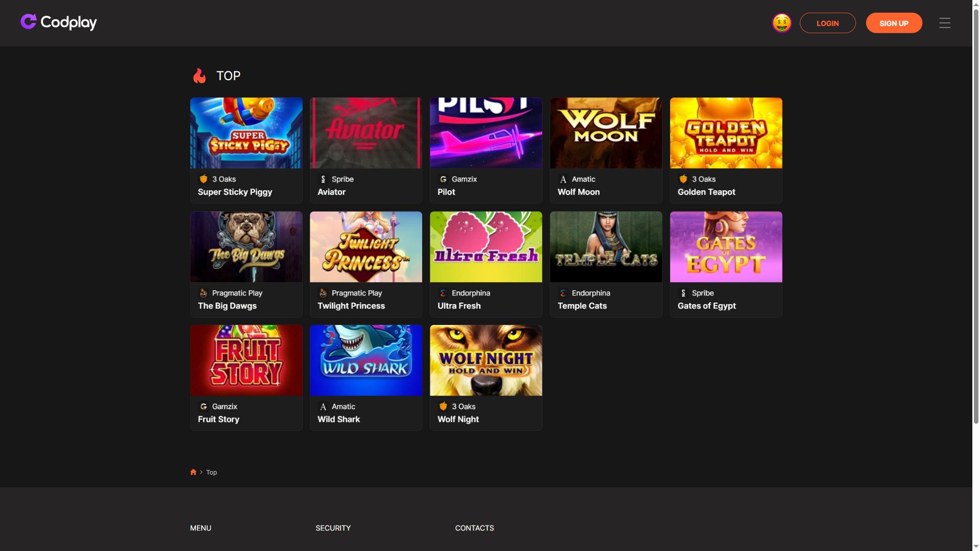Click Gamzix icon on Fruit Story
The height and width of the screenshot is (551, 980).
203,407
